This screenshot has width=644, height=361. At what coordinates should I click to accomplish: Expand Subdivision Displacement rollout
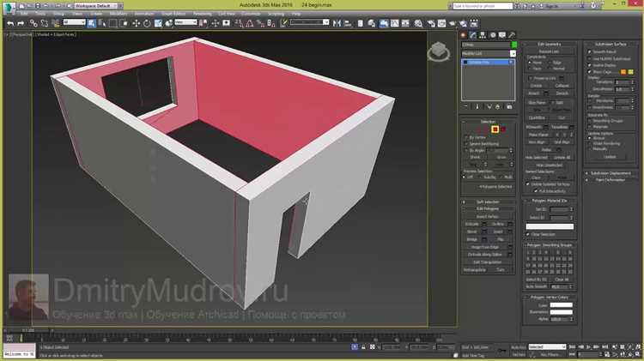610,173
